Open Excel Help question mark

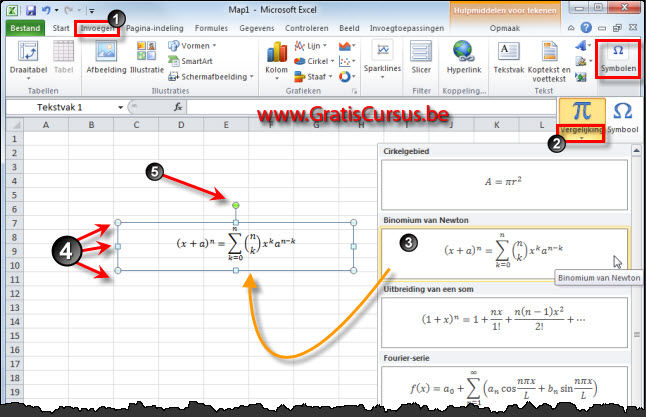click(586, 28)
